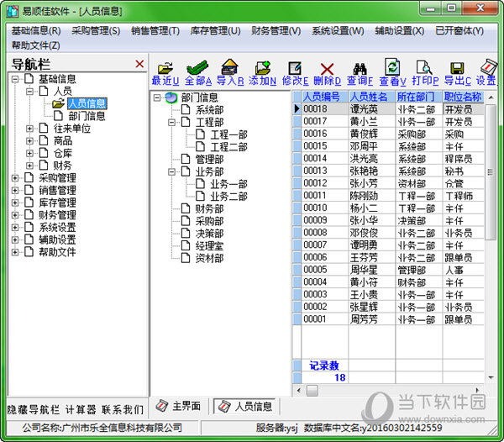The height and width of the screenshot is (442, 504).
Task: Click 隐藏导航栏 link at bottom
Action: tap(33, 410)
